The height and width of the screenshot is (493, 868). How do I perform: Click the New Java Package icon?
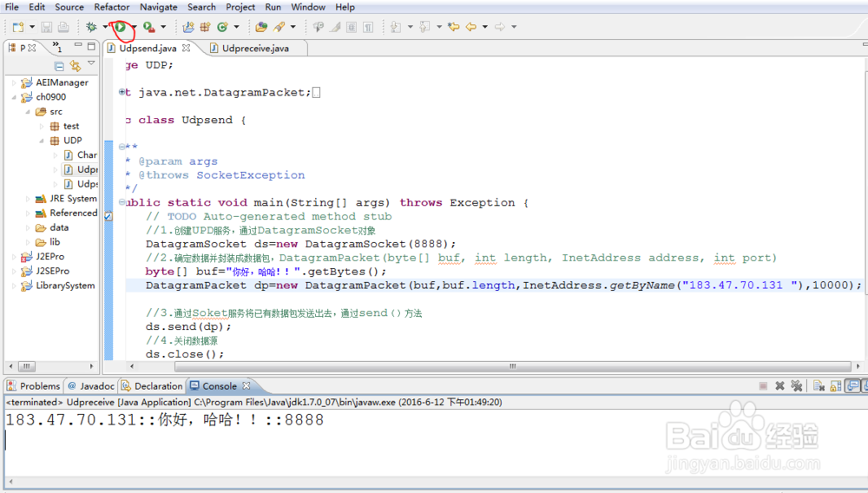point(206,27)
